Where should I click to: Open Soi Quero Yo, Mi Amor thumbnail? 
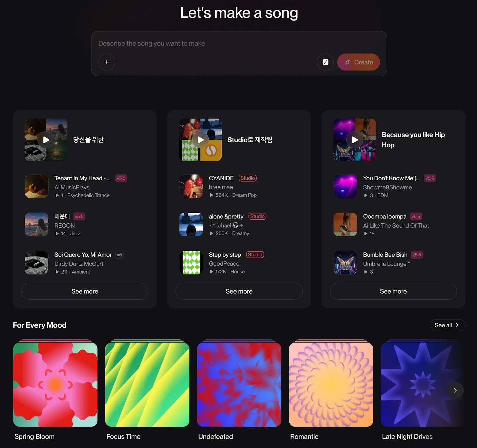click(x=37, y=263)
